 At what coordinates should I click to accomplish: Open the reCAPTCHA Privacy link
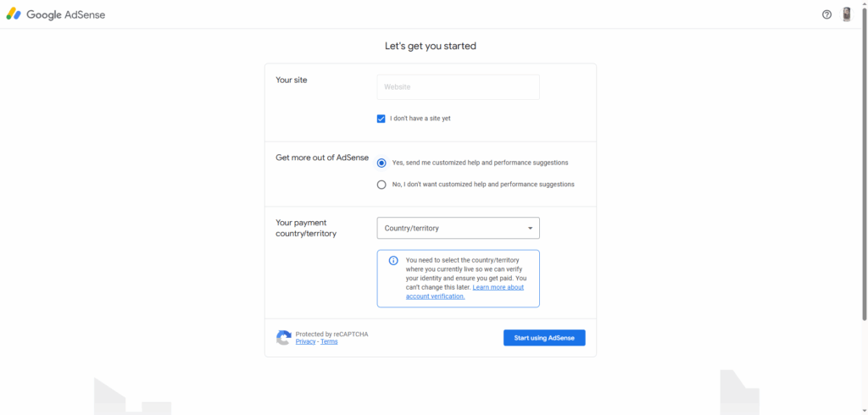305,342
